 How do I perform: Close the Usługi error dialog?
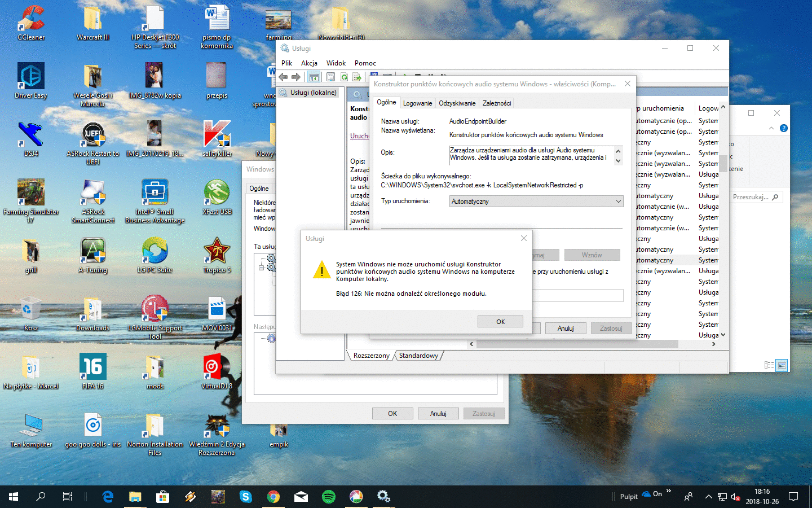click(524, 239)
